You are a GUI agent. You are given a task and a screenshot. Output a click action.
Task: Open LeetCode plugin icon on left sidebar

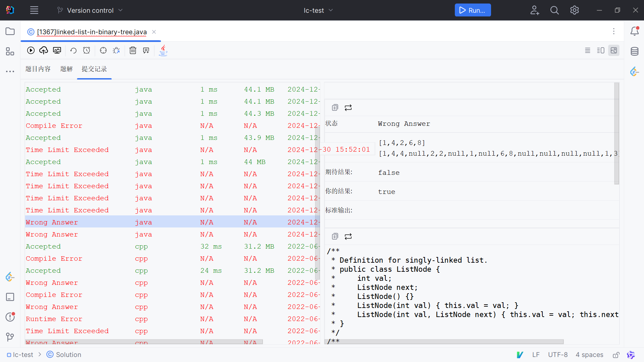(10, 277)
